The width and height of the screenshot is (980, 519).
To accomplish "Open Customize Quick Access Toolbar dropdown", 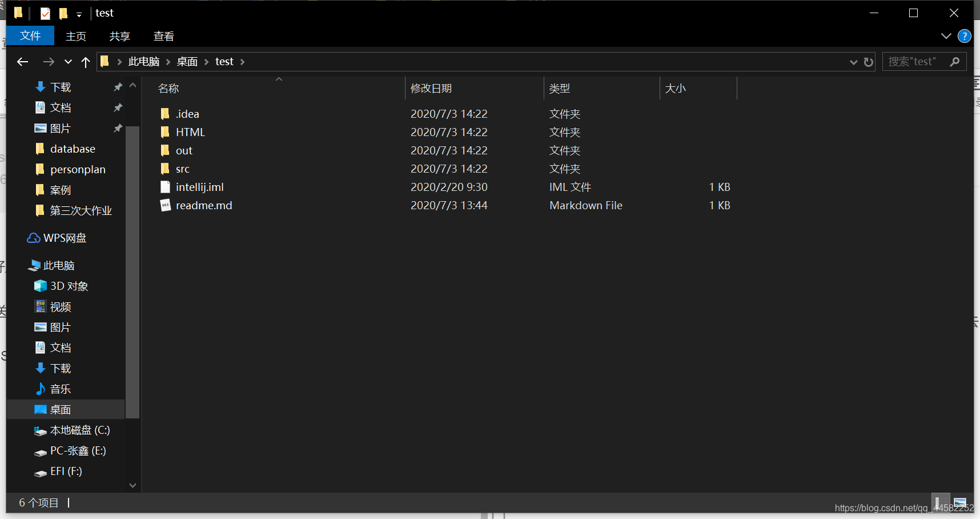I will tap(79, 14).
